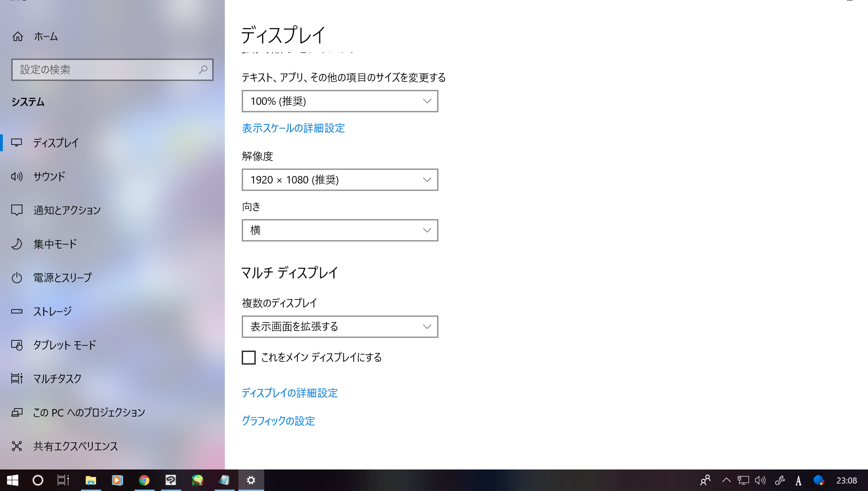Open the People icon in the system tray

pyautogui.click(x=705, y=480)
